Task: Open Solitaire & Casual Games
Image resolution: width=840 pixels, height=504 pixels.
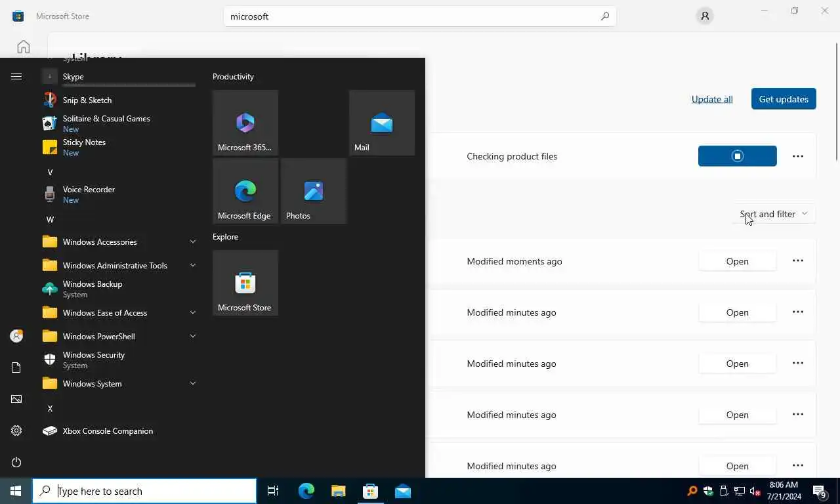Action: (118, 123)
